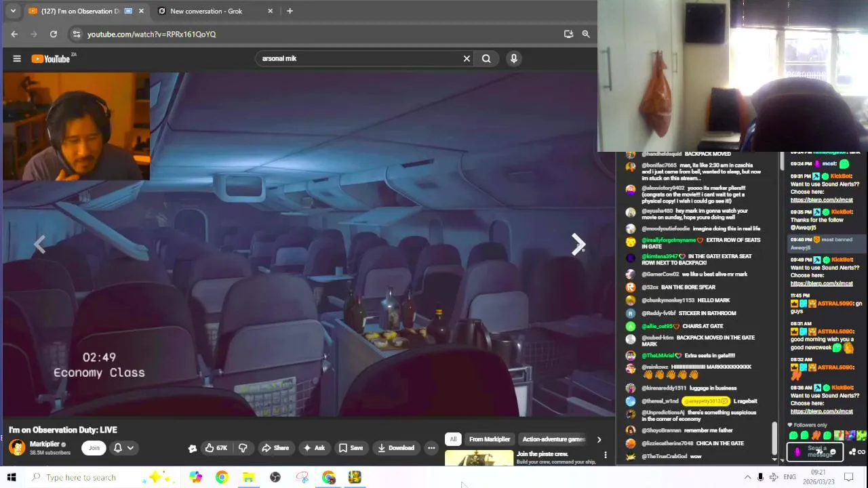Go to the YouTube home logo
868x488 pixels.
(50, 59)
